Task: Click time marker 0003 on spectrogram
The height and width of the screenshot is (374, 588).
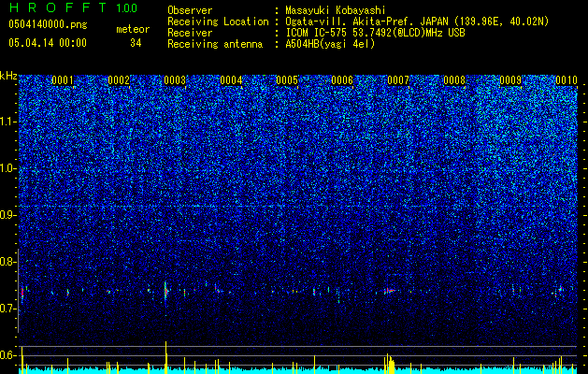Action: 175,80
